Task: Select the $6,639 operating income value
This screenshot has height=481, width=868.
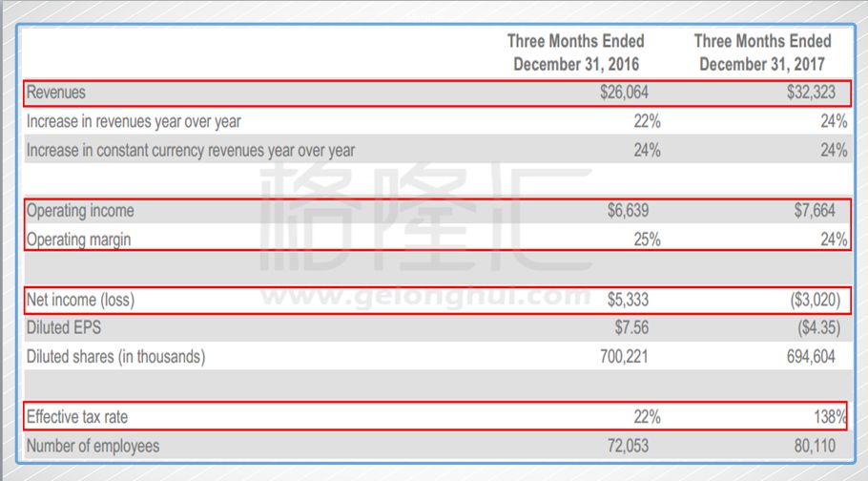Action: coord(634,210)
